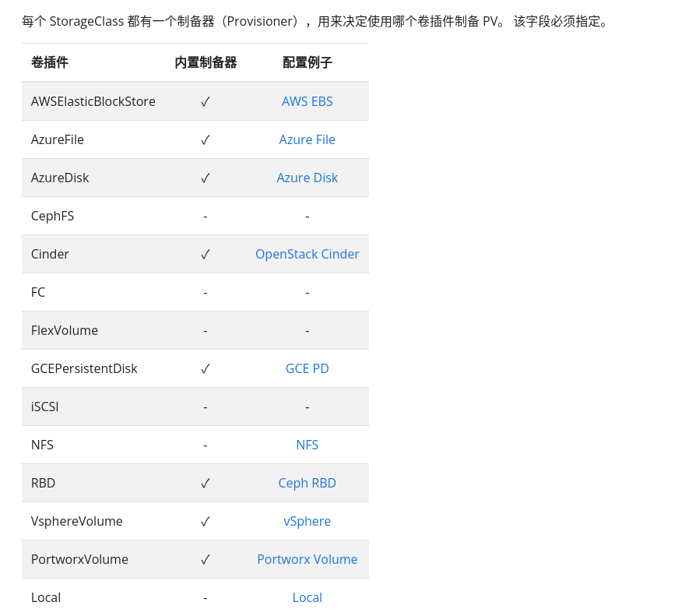This screenshot has height=616, width=696.
Task: Click the GCEPersistentDisk plugin name
Action: point(84,368)
